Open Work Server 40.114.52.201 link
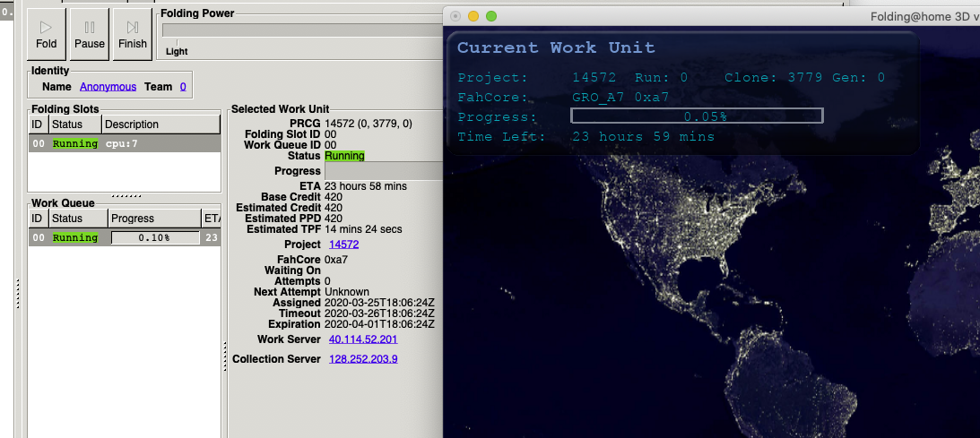Viewport: 980px width, 438px height. click(x=363, y=339)
